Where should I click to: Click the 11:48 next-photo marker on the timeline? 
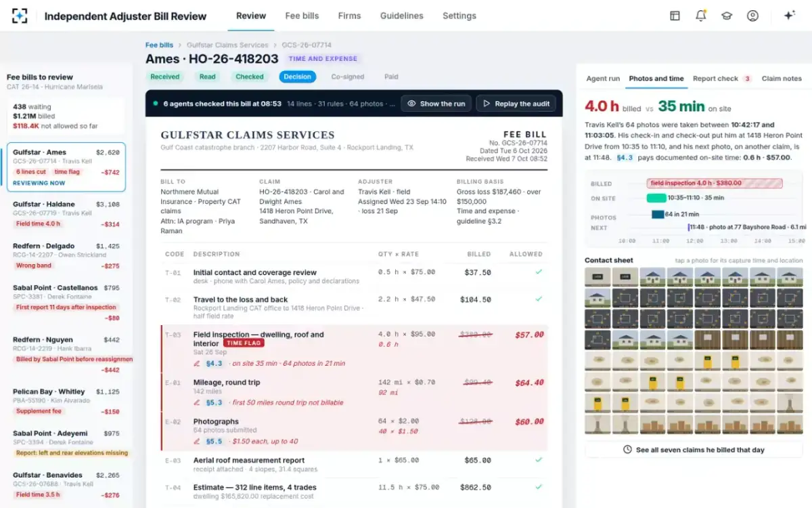pos(688,228)
